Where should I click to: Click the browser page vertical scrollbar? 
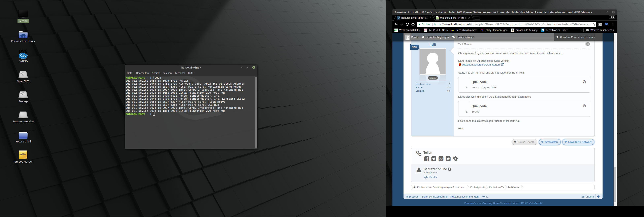[x=615, y=184]
